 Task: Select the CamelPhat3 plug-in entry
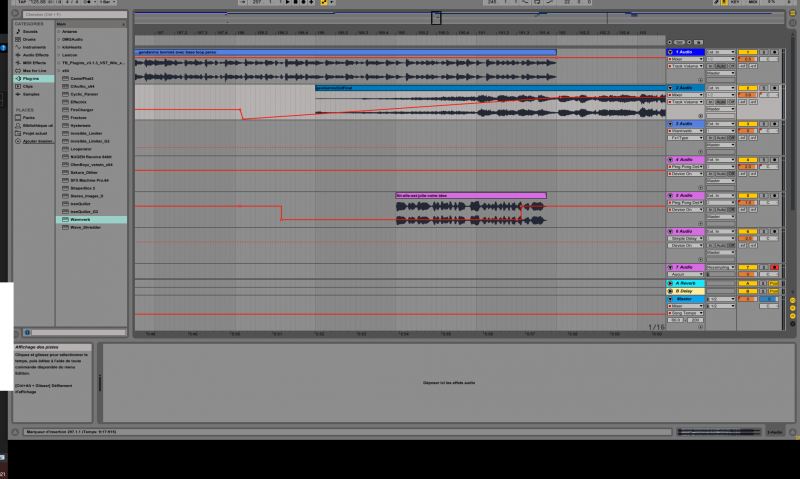coord(82,78)
